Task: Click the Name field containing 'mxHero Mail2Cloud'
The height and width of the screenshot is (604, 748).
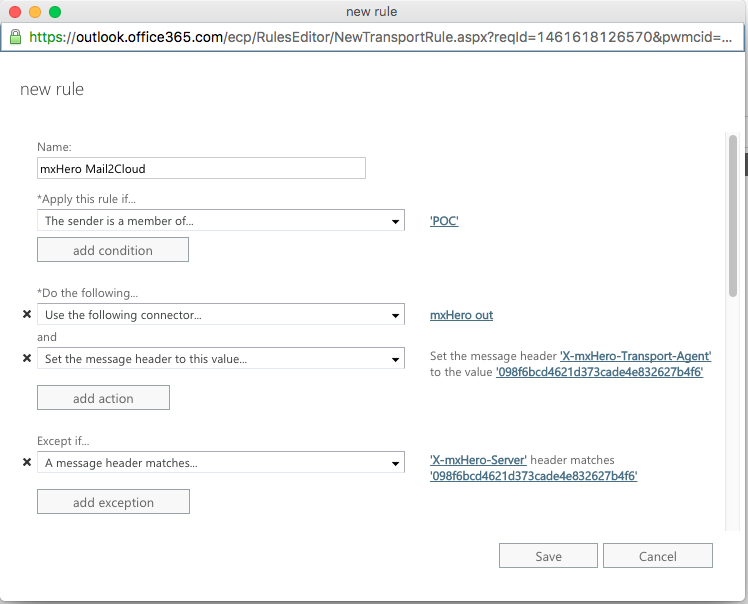Action: 201,168
